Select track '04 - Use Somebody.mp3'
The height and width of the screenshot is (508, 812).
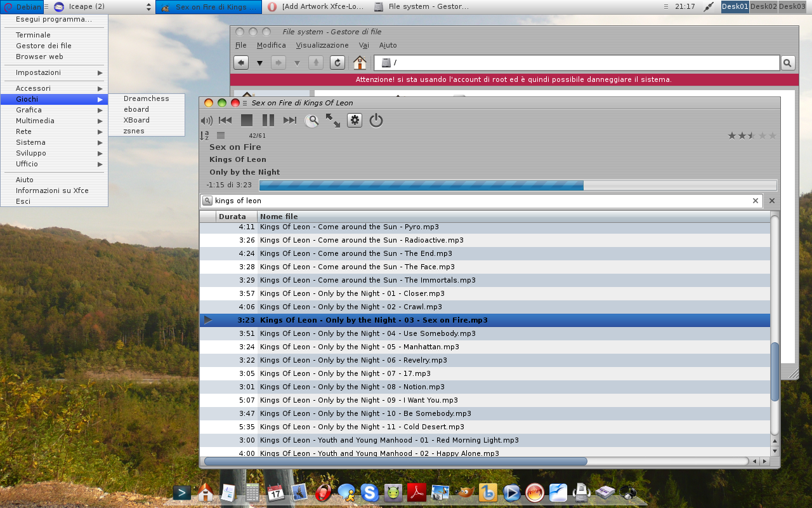click(485, 333)
